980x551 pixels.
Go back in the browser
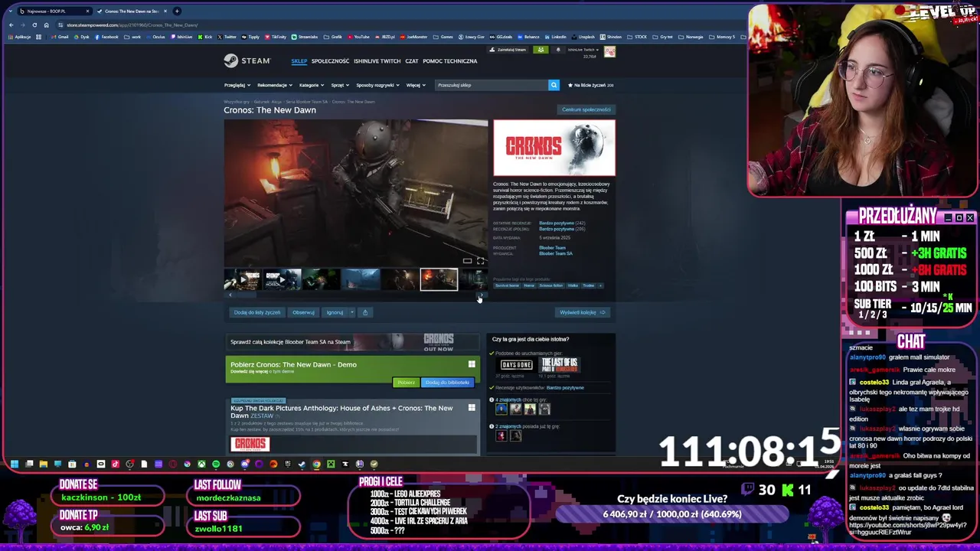(11, 25)
